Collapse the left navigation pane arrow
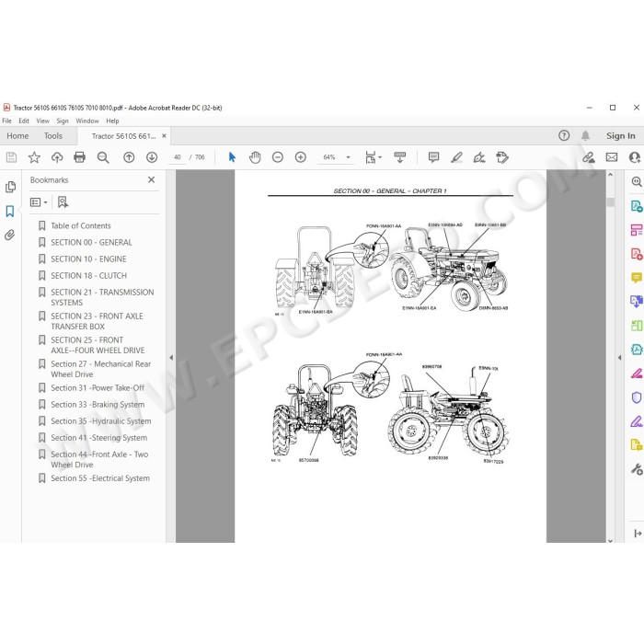This screenshot has height=644, width=644. coord(171,358)
